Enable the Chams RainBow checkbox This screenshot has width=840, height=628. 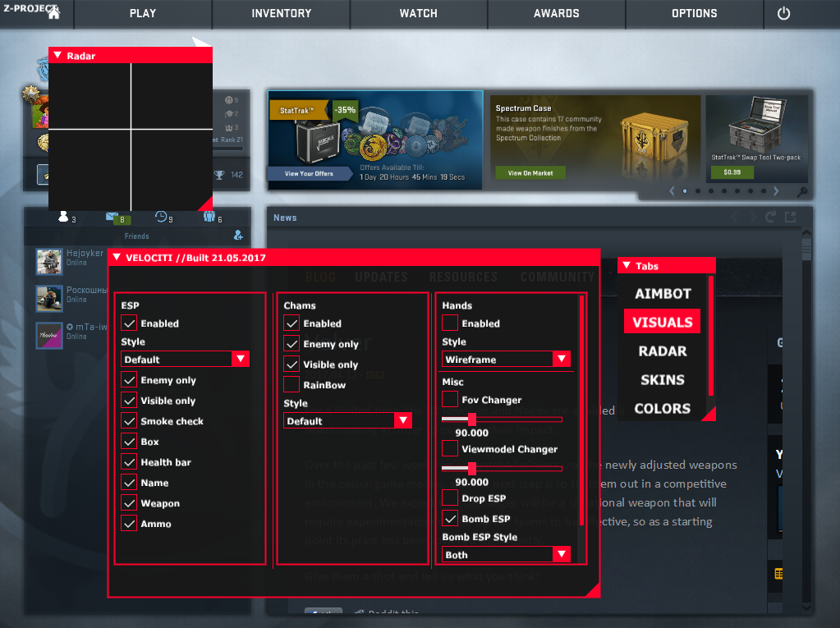[291, 384]
